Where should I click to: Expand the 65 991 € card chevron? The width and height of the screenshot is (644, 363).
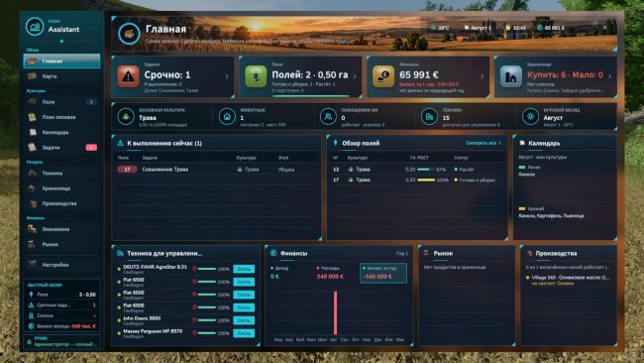(x=483, y=76)
